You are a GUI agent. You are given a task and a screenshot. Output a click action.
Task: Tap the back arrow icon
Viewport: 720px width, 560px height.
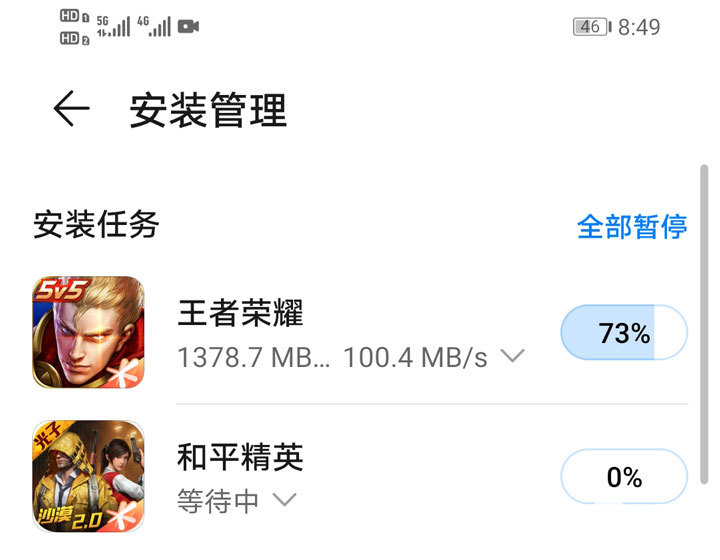[72, 108]
